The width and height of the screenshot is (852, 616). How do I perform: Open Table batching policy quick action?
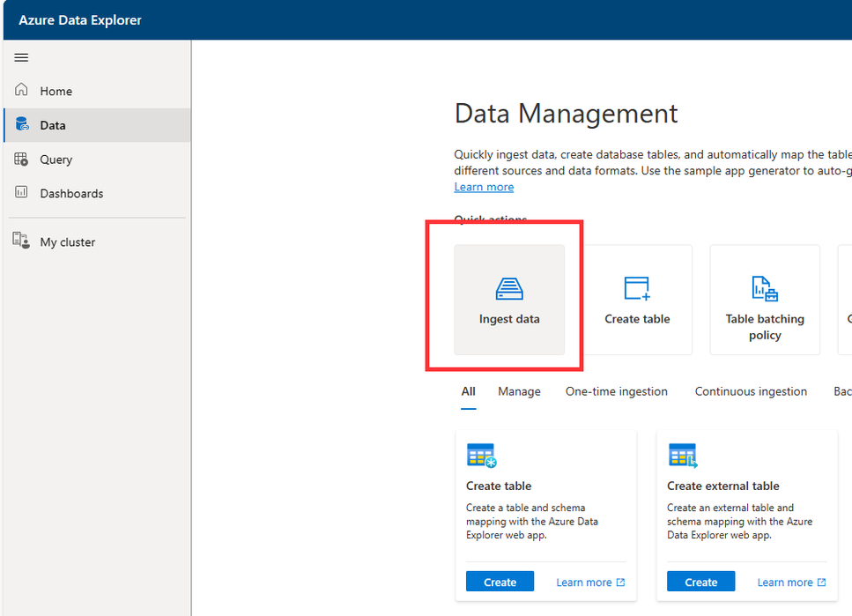tap(765, 300)
